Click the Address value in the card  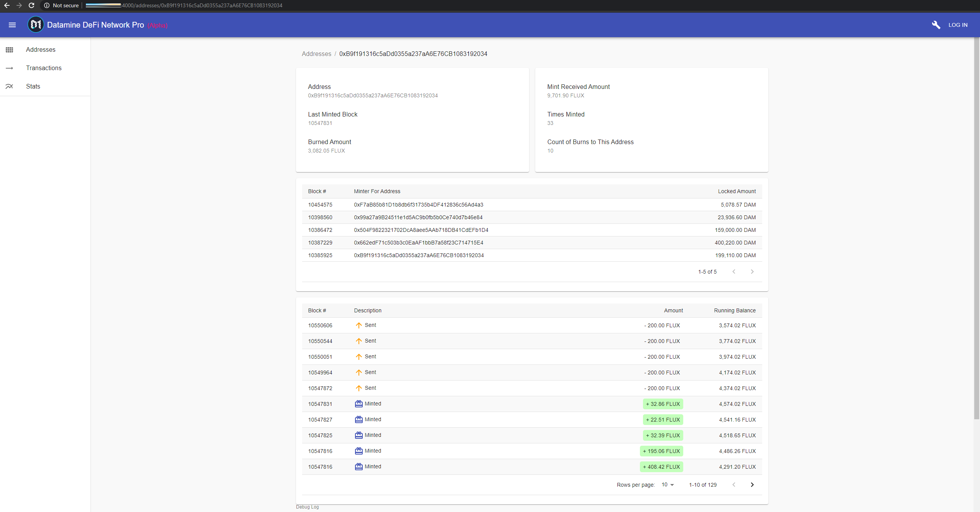point(373,96)
